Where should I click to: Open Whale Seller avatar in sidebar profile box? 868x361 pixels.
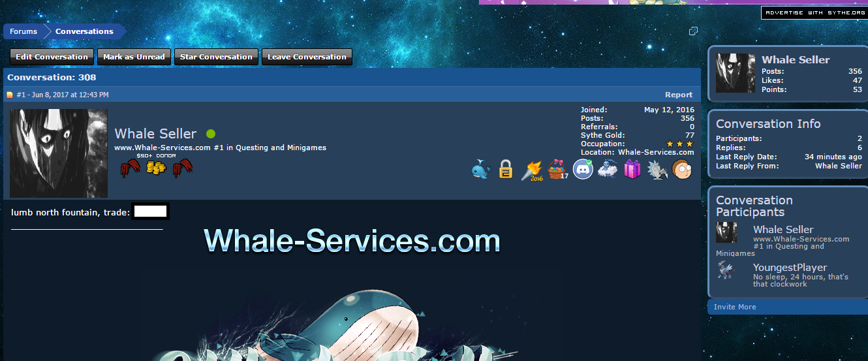tap(736, 73)
